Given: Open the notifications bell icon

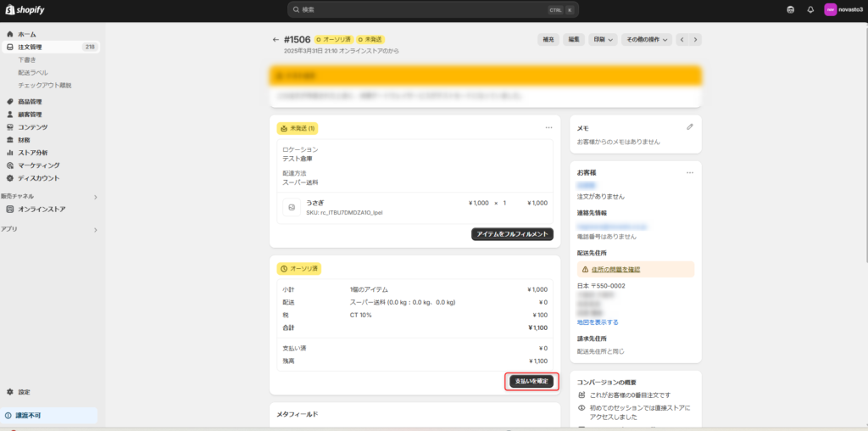Looking at the screenshot, I should click(810, 9).
